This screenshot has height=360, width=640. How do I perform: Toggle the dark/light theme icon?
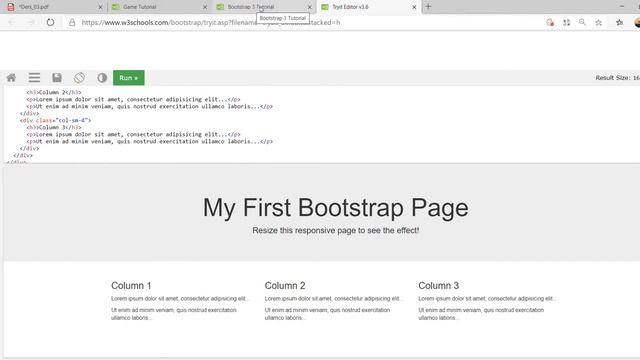tap(102, 78)
